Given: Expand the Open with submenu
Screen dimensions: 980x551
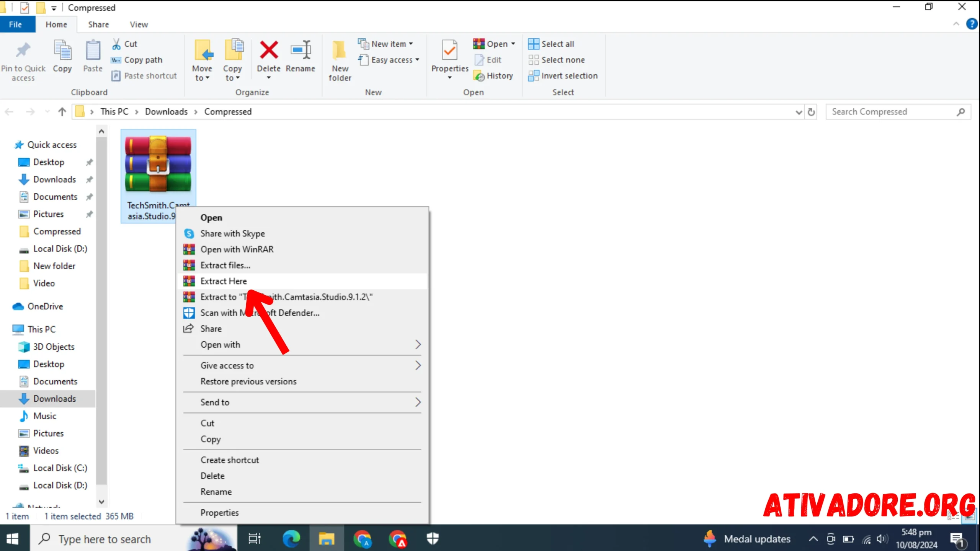Looking at the screenshot, I should [x=302, y=345].
